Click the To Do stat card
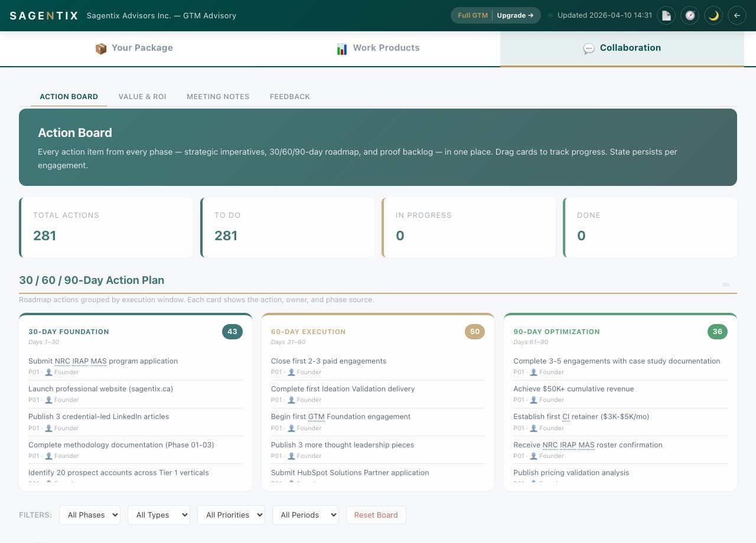Screen dimensions: 756x543 (x=288, y=228)
